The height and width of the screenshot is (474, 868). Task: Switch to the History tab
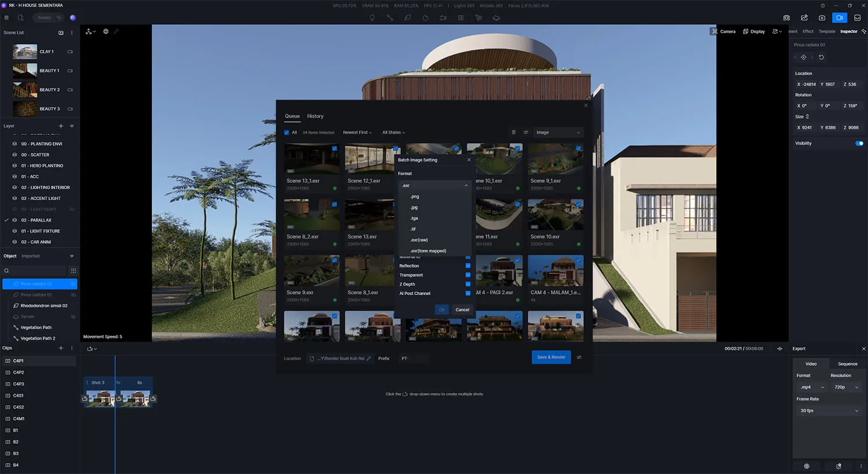pos(315,116)
